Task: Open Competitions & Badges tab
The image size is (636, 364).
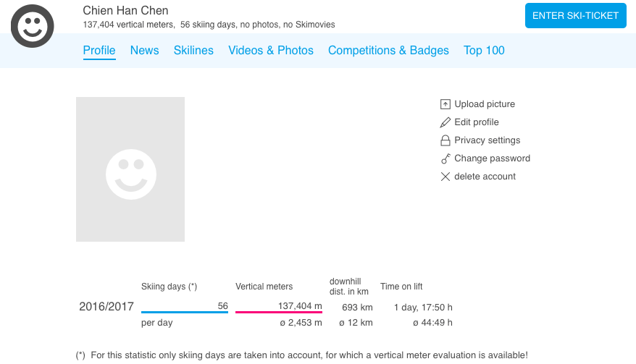Action: pos(388,51)
